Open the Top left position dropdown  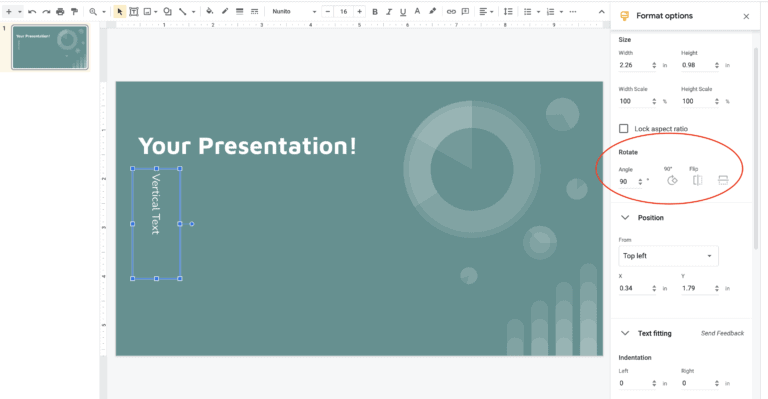click(668, 256)
